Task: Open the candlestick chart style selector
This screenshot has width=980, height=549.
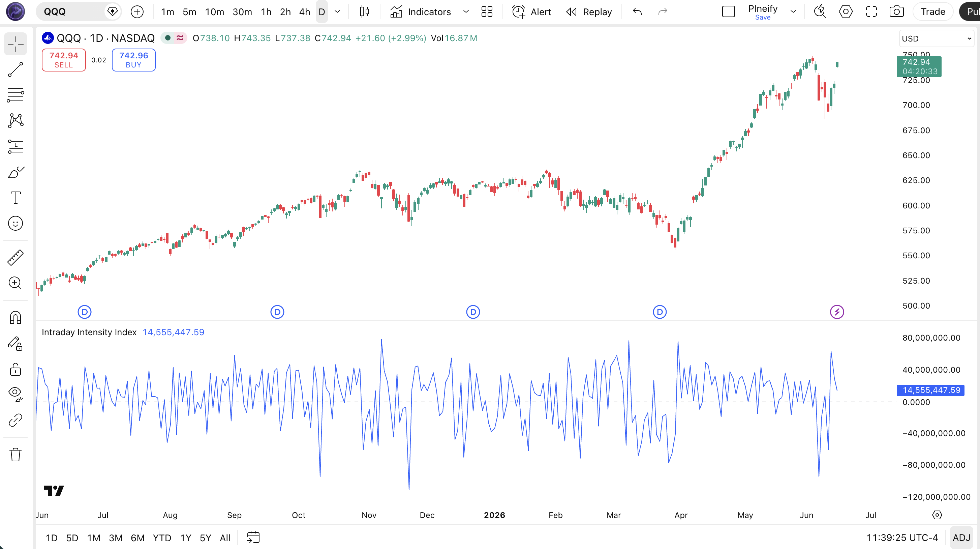Action: tap(364, 12)
